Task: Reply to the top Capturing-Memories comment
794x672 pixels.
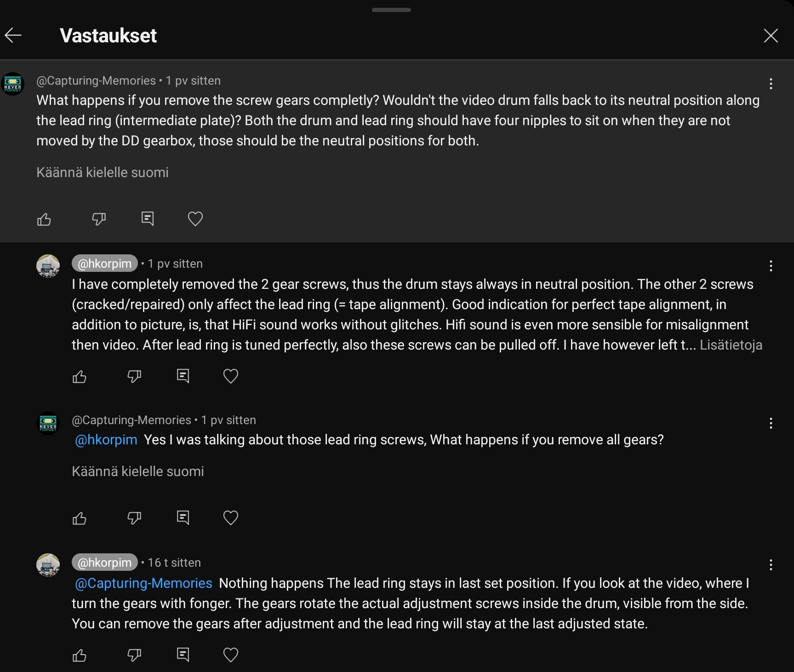Action: pyautogui.click(x=147, y=218)
